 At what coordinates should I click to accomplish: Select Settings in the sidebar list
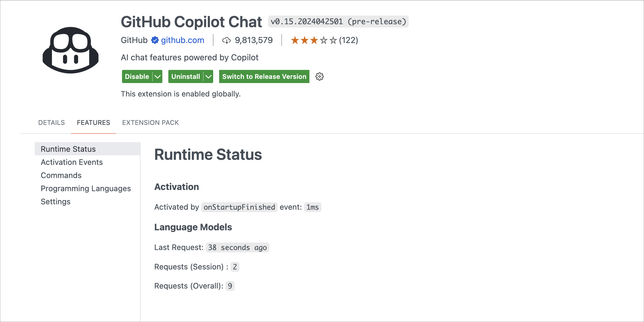point(55,202)
